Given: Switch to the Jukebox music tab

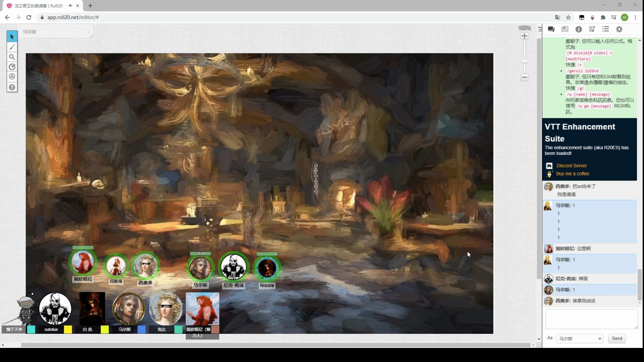Looking at the screenshot, I should [x=592, y=29].
